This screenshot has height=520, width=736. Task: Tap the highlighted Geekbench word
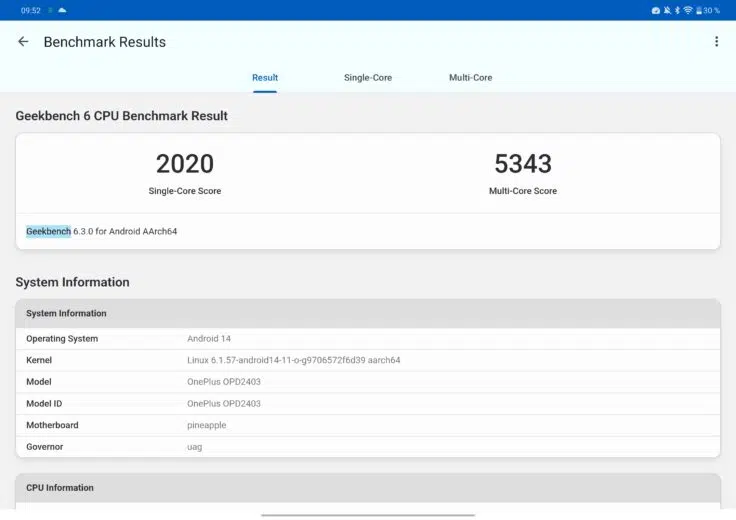click(48, 231)
